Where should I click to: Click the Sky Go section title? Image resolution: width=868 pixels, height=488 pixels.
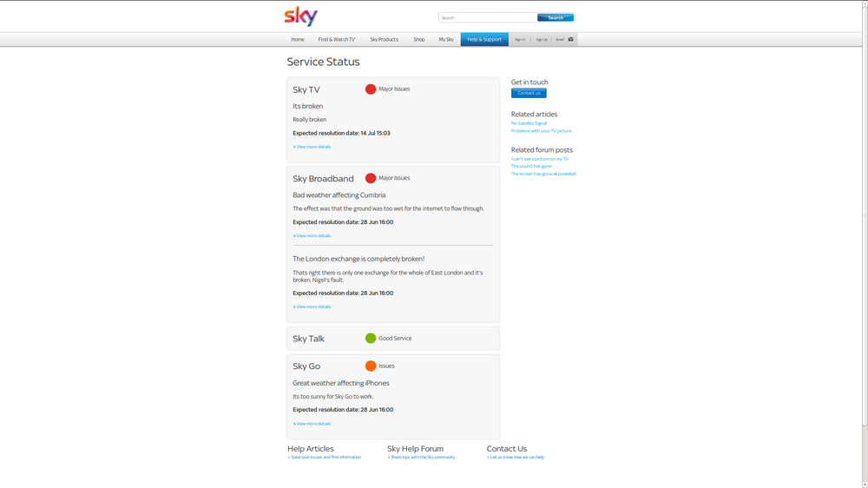306,366
